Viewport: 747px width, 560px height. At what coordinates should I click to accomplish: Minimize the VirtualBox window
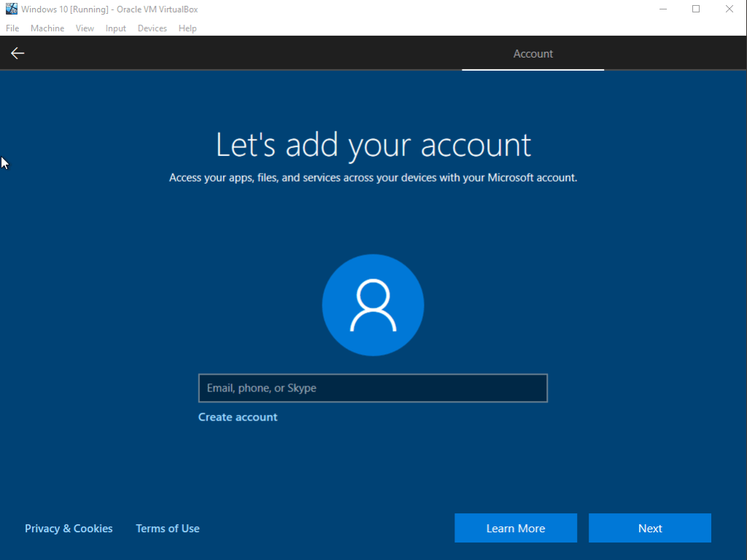point(662,9)
